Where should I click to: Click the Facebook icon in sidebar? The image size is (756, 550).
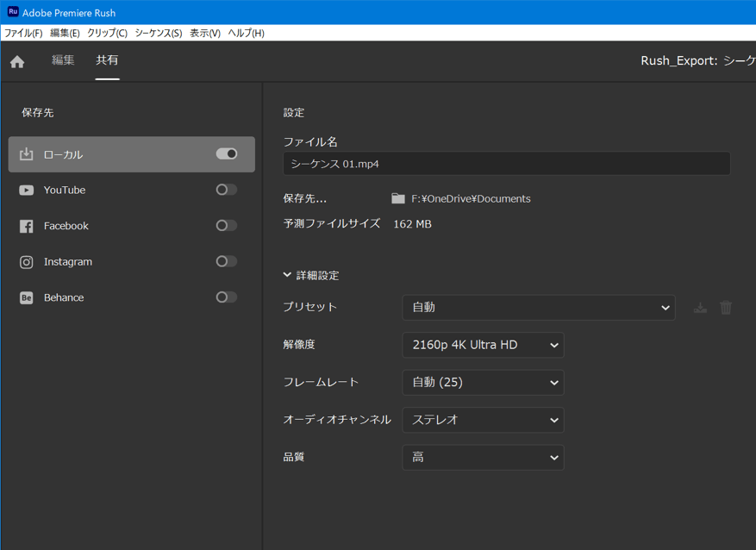27,226
